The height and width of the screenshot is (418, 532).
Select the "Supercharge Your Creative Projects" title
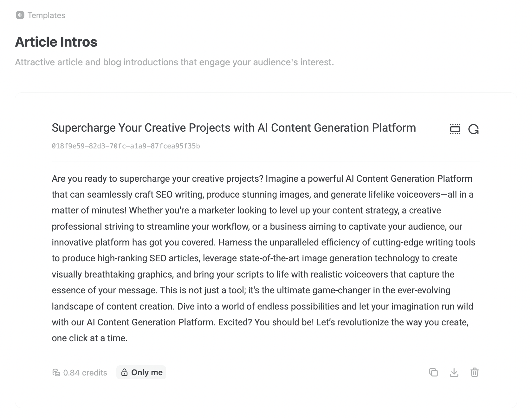point(234,127)
